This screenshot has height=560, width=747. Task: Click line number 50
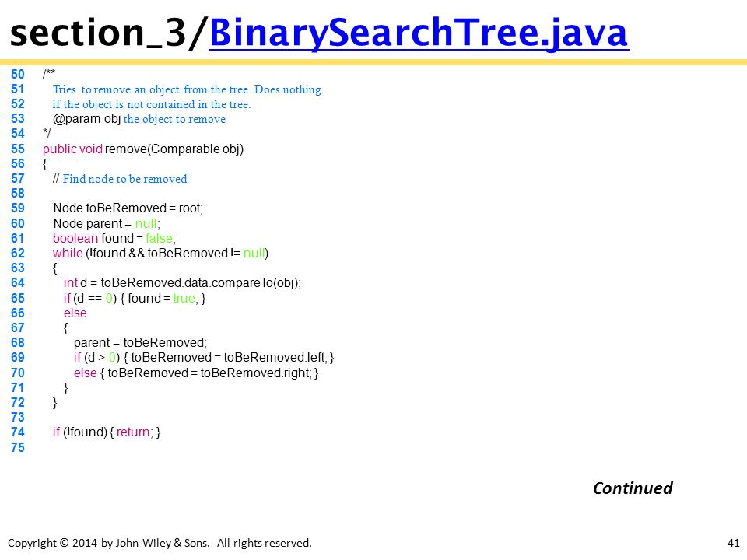(x=18, y=75)
